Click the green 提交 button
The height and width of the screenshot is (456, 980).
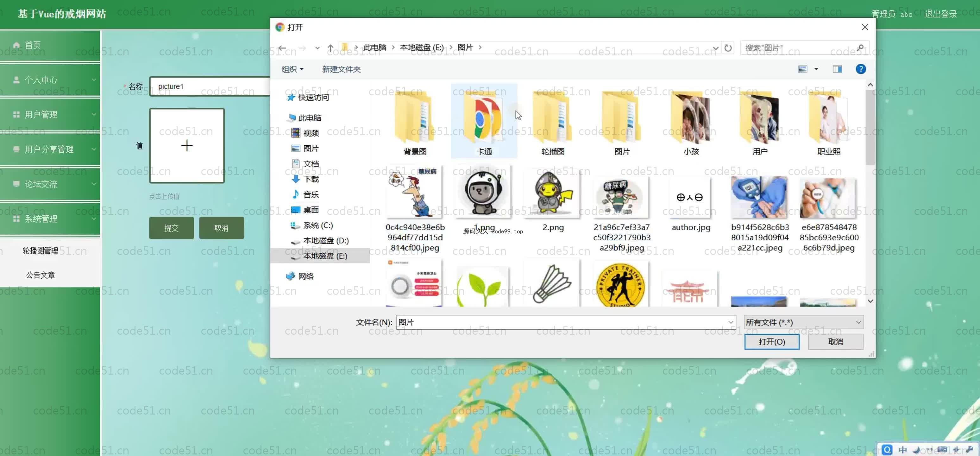coord(171,228)
